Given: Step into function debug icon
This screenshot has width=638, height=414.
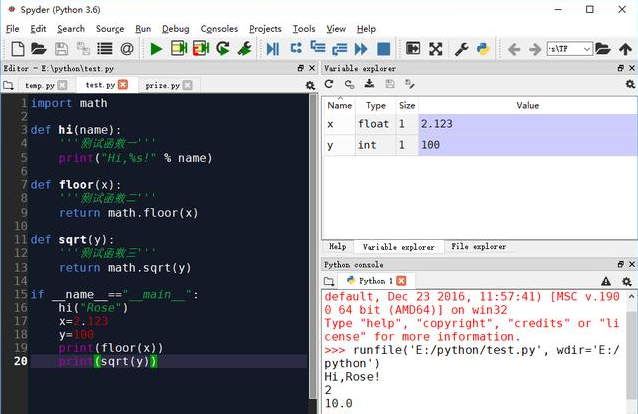Looking at the screenshot, I should pyautogui.click(x=318, y=47).
